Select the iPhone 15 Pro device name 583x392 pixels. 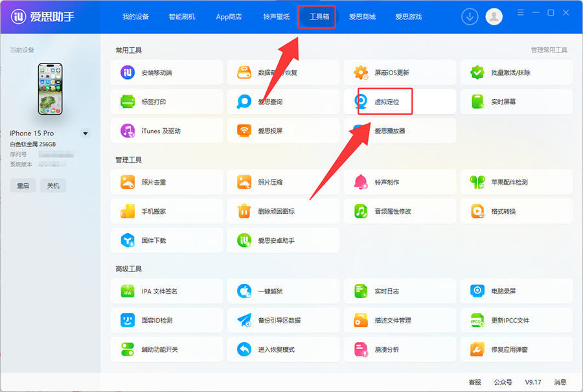click(32, 133)
